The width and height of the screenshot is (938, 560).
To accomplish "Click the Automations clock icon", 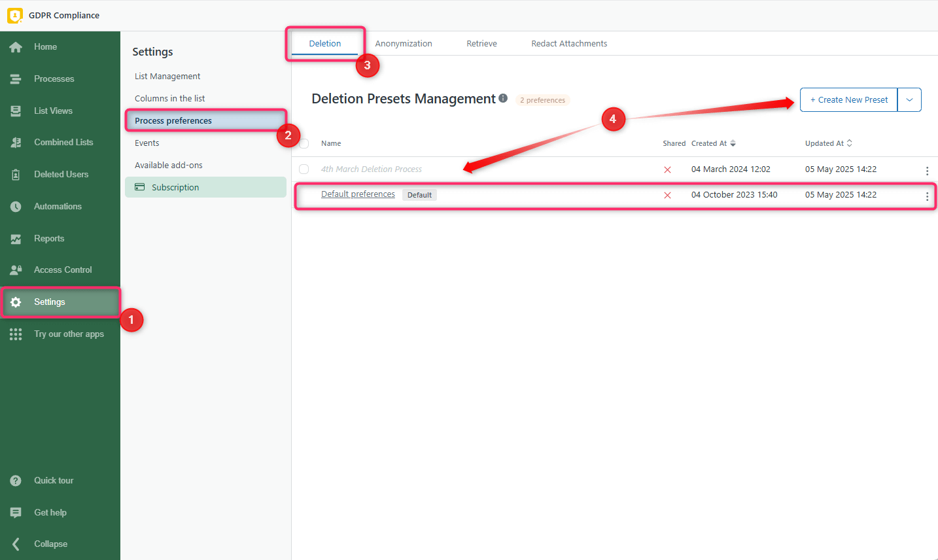I will click(x=16, y=207).
